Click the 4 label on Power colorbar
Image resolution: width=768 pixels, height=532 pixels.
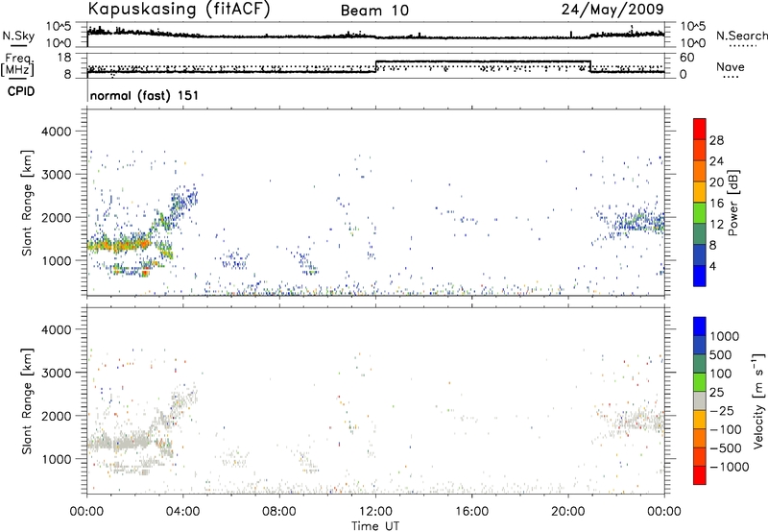click(712, 266)
